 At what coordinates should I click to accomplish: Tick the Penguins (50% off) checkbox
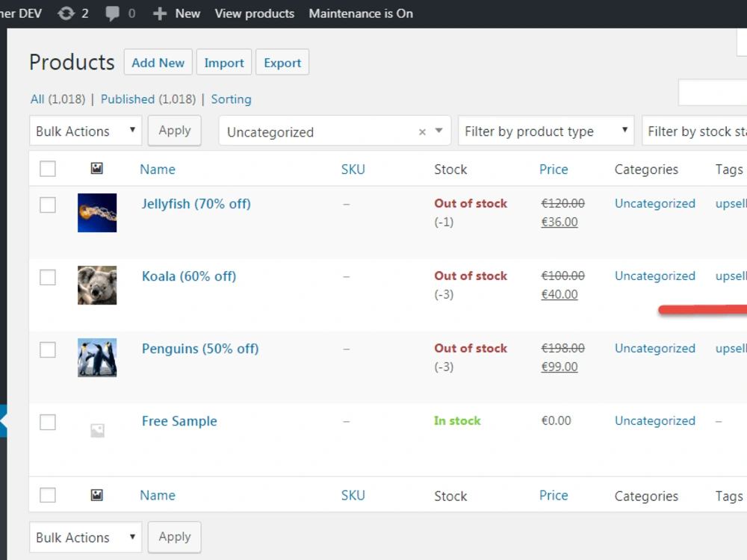48,349
